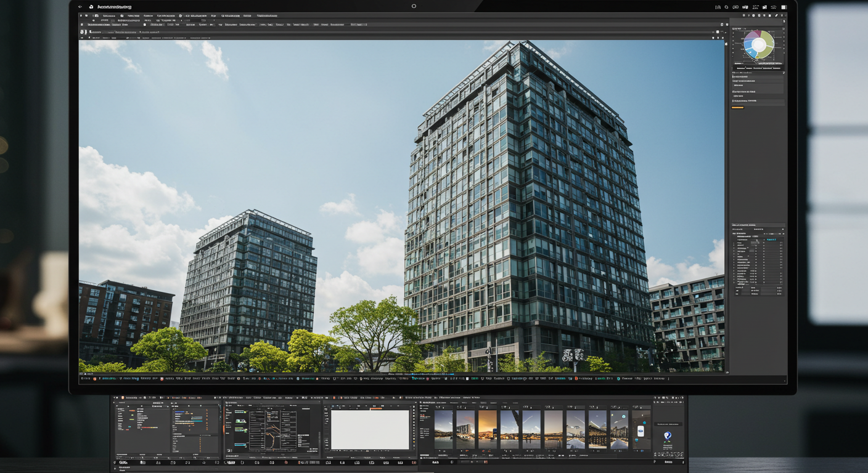Click the color wheel chart in right panel
The image size is (868, 473).
[759, 45]
